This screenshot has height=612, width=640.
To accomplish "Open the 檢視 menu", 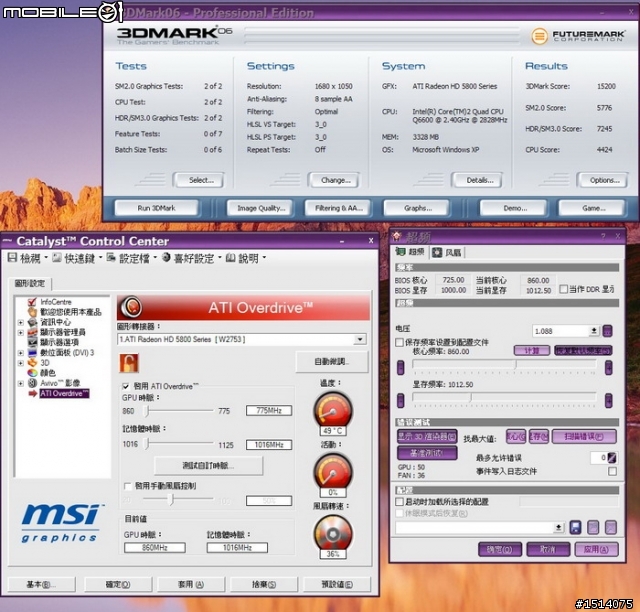I will coord(28,258).
